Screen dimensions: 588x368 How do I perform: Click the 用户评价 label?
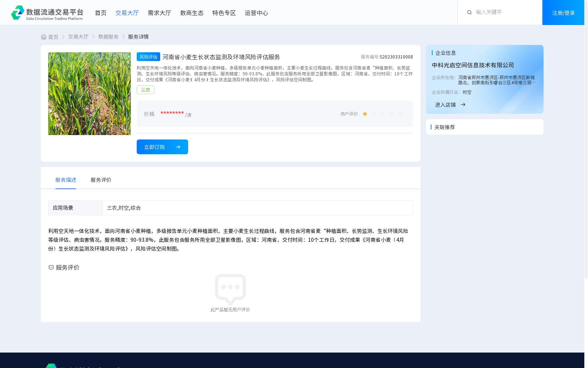[x=349, y=114]
